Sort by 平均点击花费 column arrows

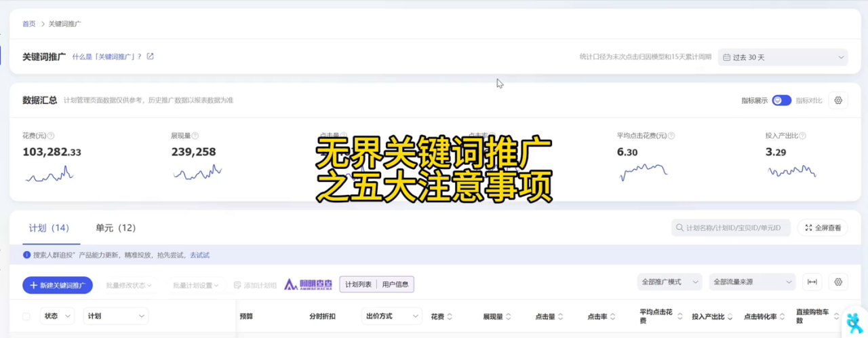[x=680, y=317]
